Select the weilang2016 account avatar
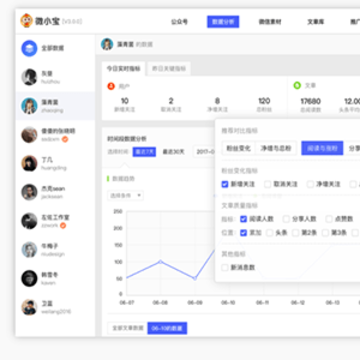This screenshot has height=360, width=360. pyautogui.click(x=29, y=307)
